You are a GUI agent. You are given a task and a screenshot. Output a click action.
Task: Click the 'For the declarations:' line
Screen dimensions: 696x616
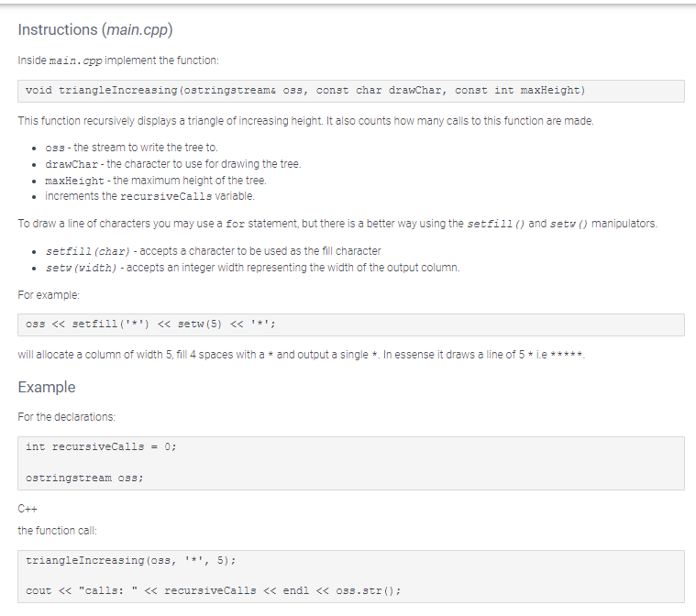(67, 417)
